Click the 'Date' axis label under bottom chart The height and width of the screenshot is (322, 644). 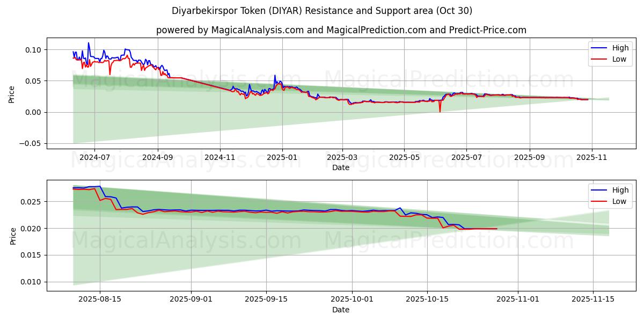pyautogui.click(x=341, y=310)
